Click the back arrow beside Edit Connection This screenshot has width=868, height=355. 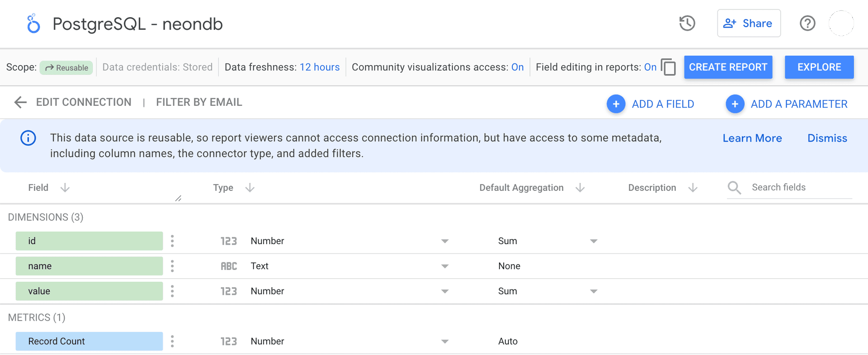20,102
